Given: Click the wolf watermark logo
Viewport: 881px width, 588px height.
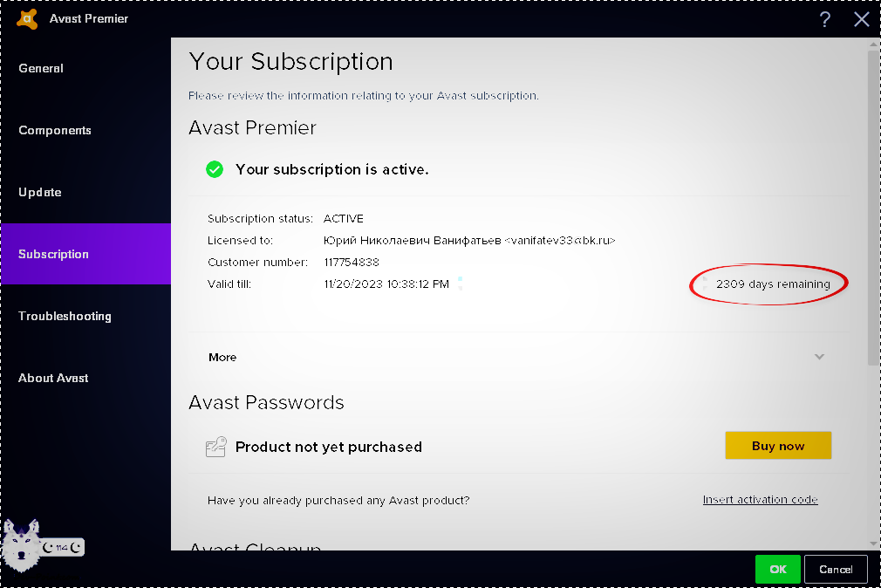Looking at the screenshot, I should coord(23,546).
